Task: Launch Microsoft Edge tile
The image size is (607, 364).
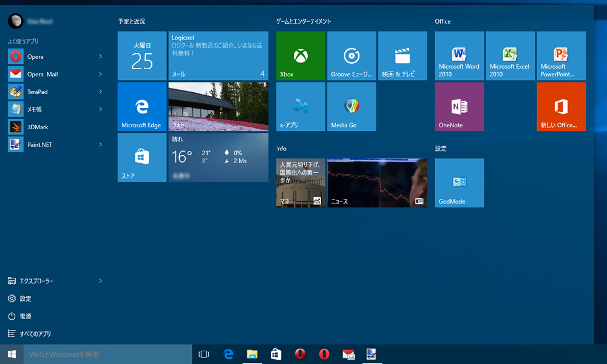Action: click(x=141, y=106)
